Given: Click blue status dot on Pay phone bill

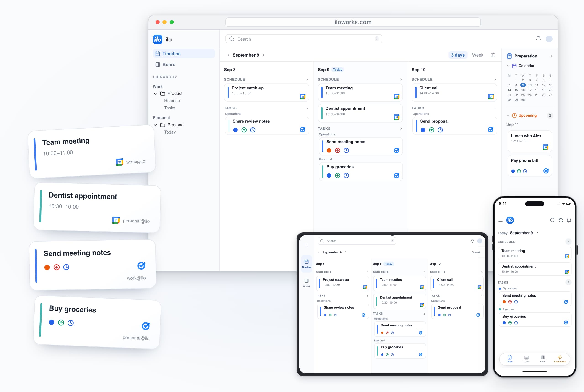Looking at the screenshot, I should pos(513,171).
